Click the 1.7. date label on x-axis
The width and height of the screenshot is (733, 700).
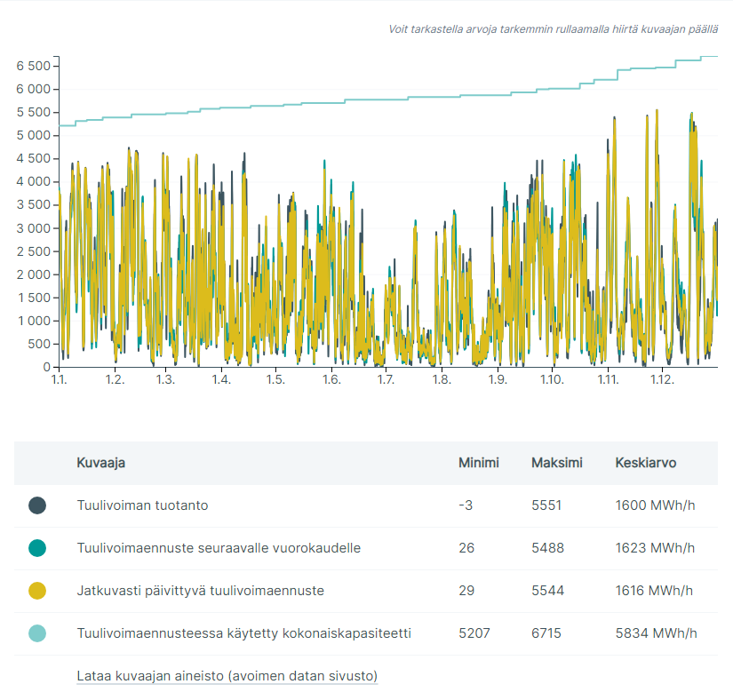pyautogui.click(x=386, y=380)
